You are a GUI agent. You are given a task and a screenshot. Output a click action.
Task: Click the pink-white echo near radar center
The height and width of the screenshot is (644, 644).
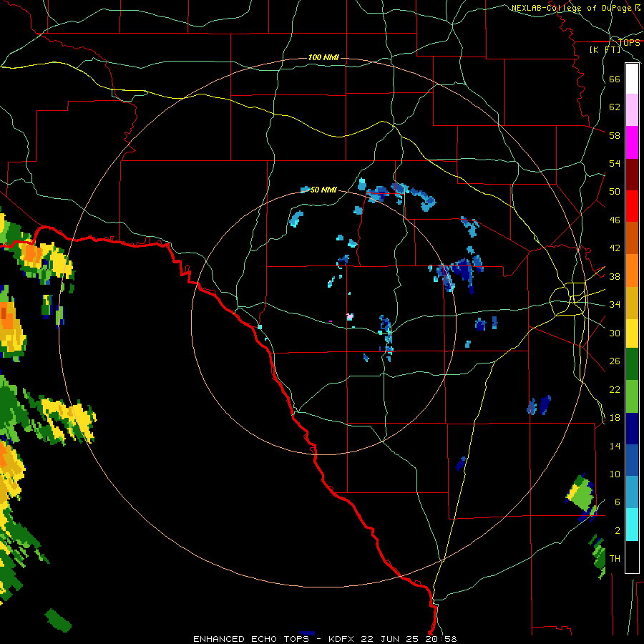pyautogui.click(x=350, y=317)
